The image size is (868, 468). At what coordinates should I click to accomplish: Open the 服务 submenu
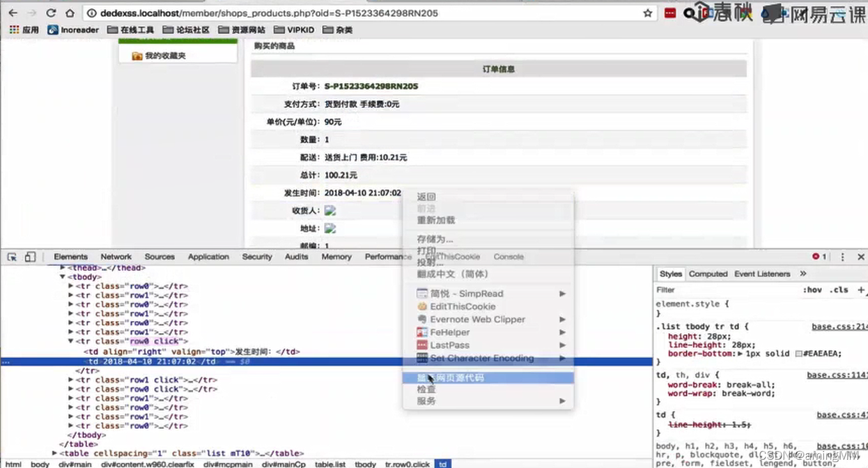coord(488,401)
